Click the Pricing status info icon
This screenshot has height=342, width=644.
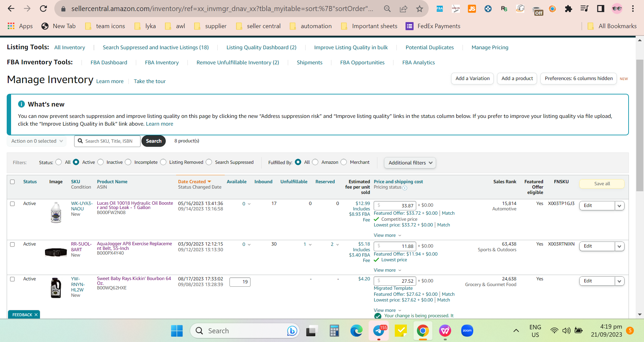[405, 188]
